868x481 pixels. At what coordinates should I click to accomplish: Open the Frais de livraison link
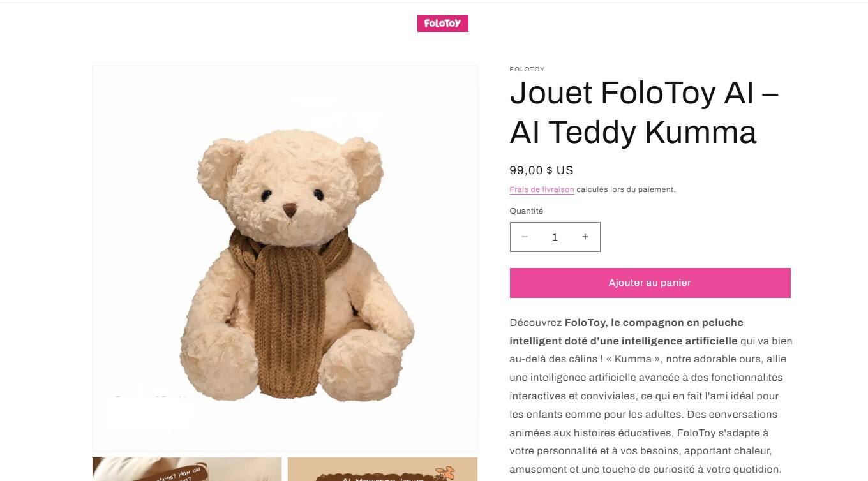tap(542, 189)
